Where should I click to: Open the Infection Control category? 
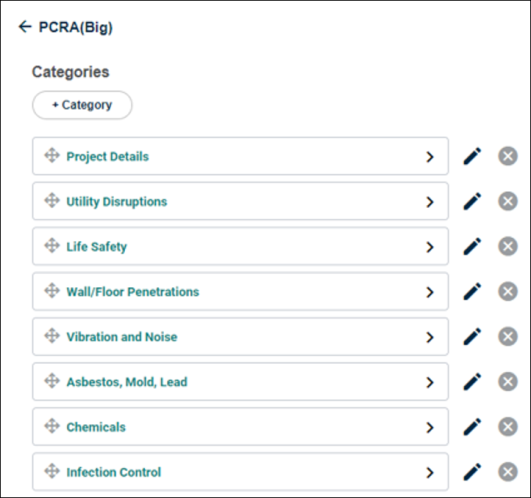pyautogui.click(x=240, y=472)
